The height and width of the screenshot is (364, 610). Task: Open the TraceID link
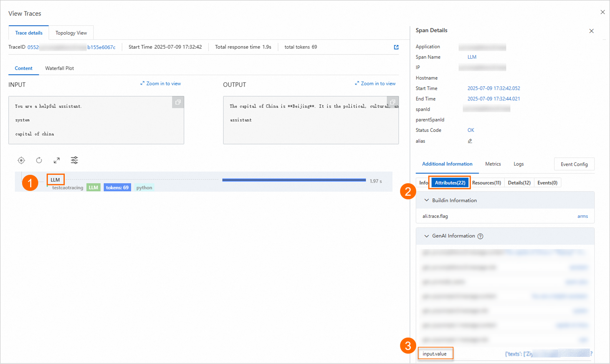coord(71,47)
